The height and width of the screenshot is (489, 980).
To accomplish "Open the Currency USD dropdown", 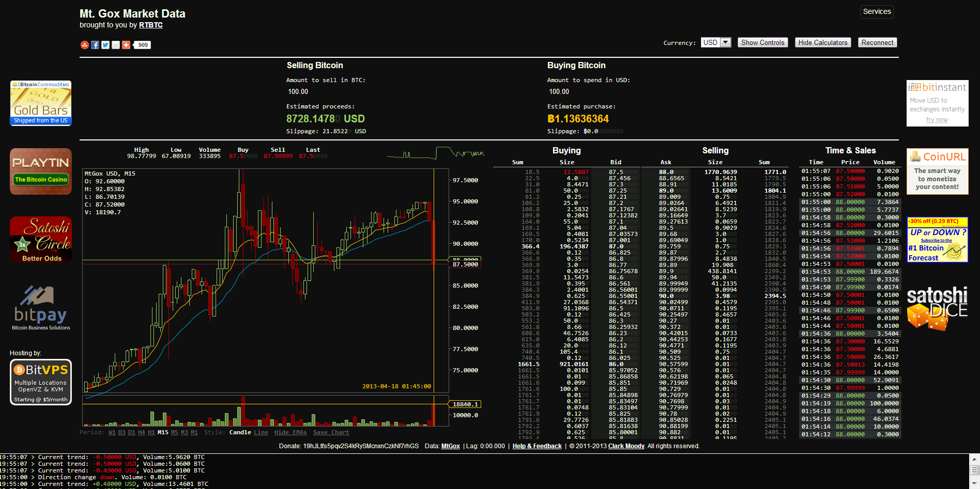I will point(716,42).
